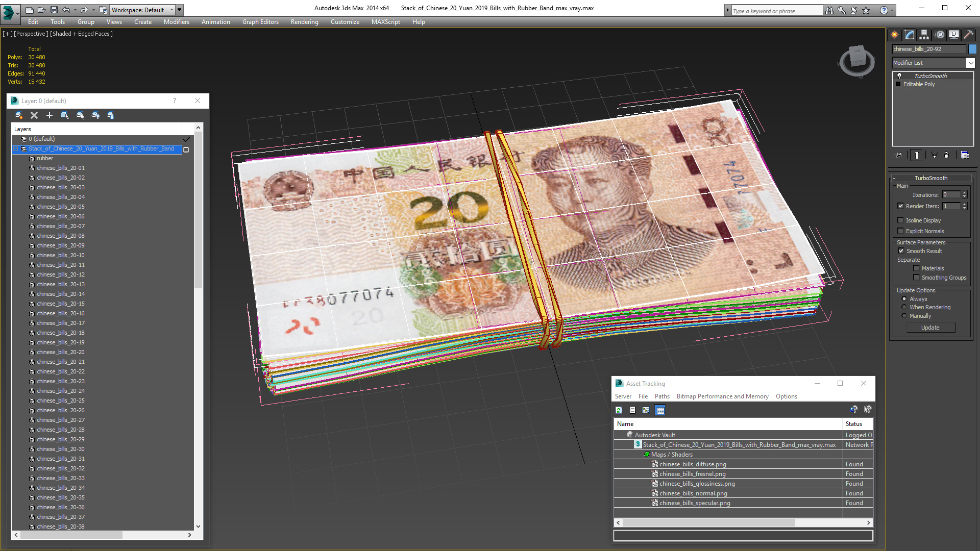
Task: Pin the modifier stack
Action: pos(899,155)
